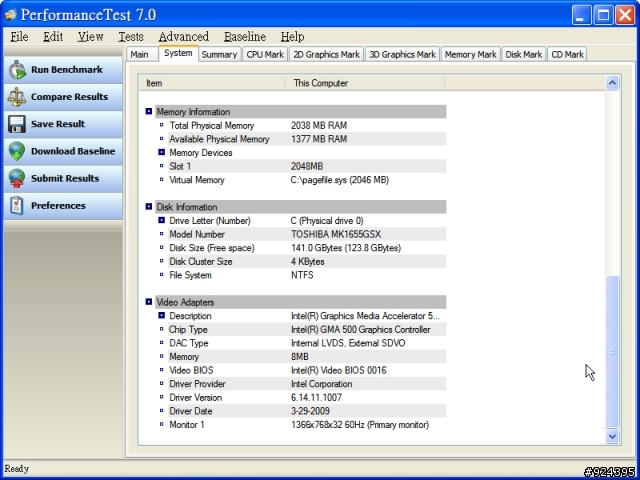
Task: Click the vertical scrollbar thumb
Action: point(612,351)
